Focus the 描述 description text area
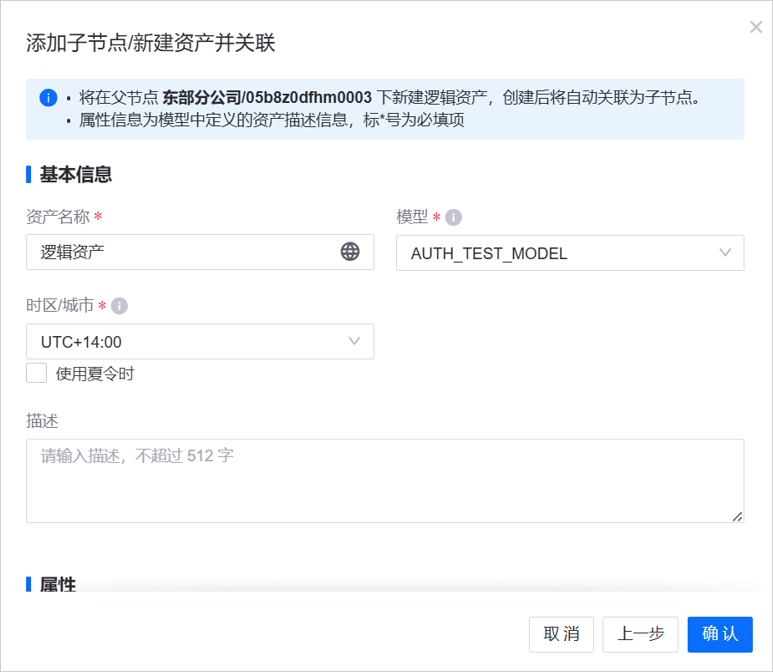773x672 pixels. pyautogui.click(x=384, y=481)
